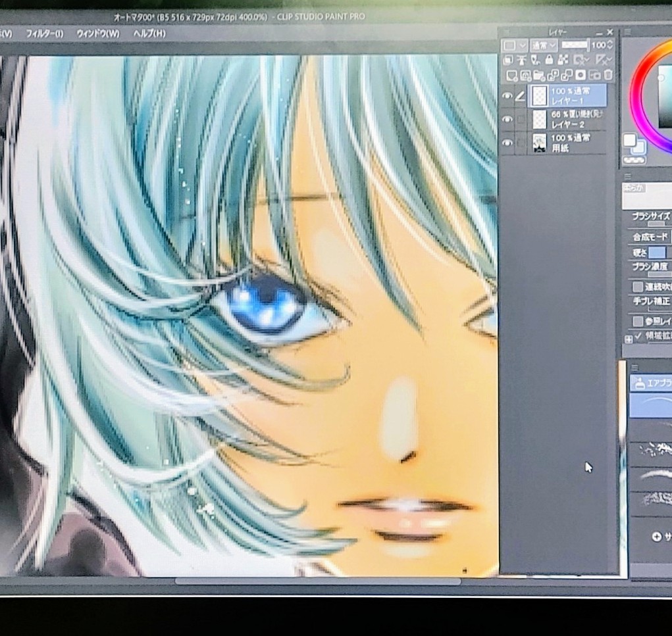Click the lock layer padlock icon
Viewport: 672px width, 636px height.
coord(549,60)
